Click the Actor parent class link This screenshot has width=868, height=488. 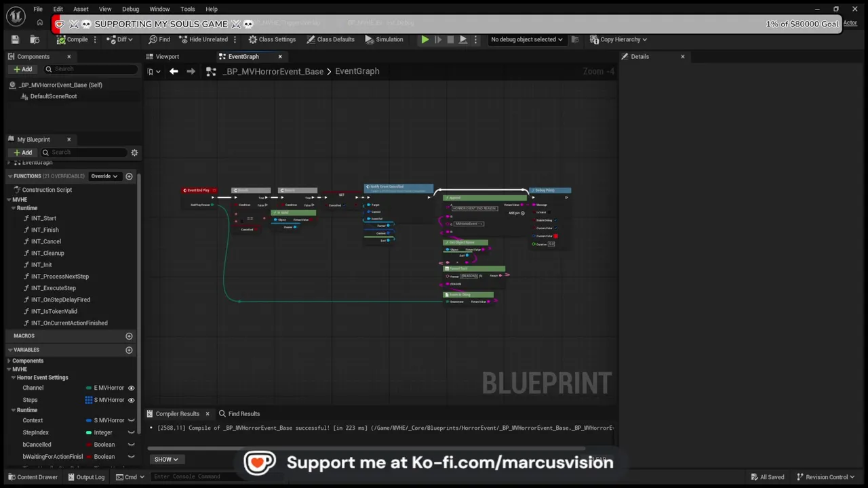850,23
